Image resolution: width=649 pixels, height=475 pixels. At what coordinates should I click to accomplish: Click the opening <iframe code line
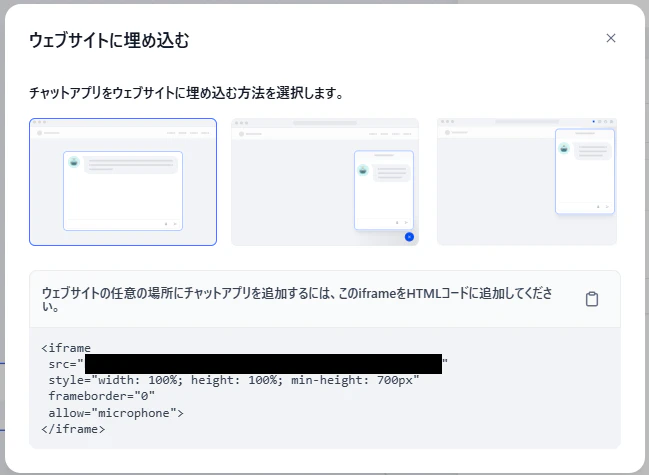(x=66, y=348)
